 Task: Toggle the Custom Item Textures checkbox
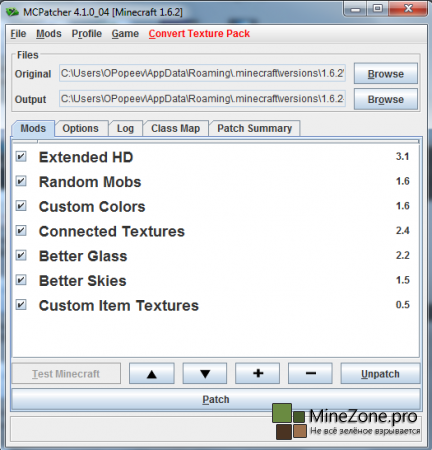pyautogui.click(x=21, y=305)
